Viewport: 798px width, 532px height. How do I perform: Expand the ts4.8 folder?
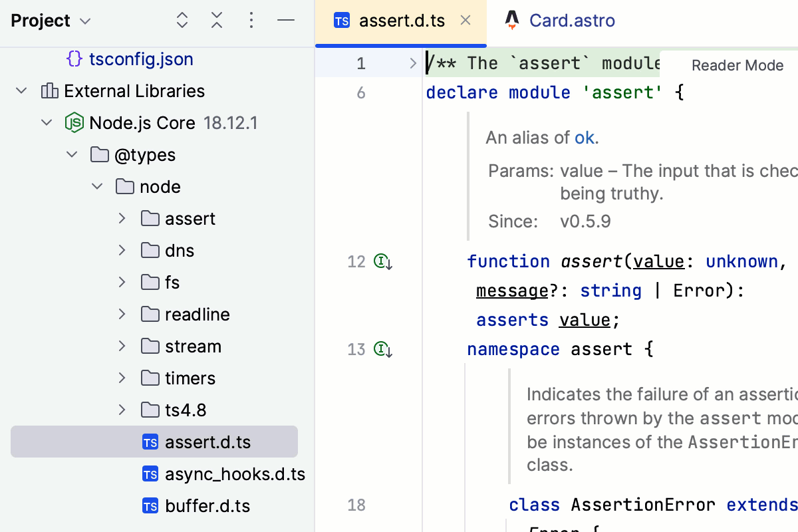point(122,410)
